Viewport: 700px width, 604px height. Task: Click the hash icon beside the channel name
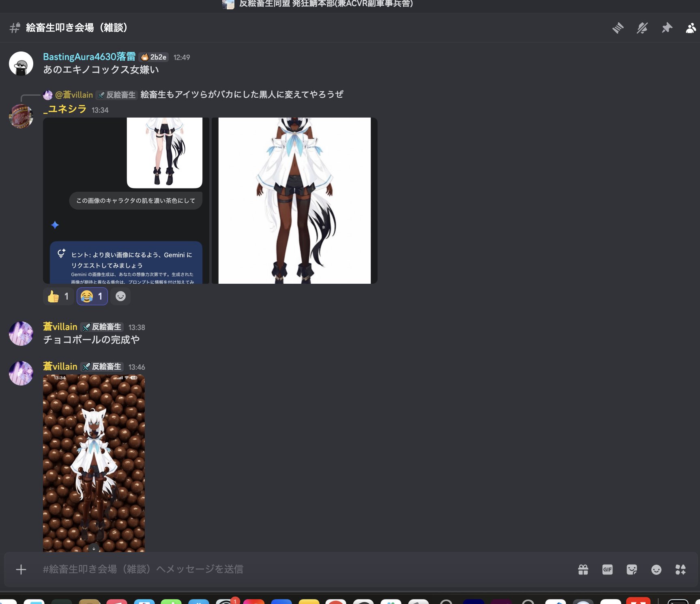coord(15,28)
